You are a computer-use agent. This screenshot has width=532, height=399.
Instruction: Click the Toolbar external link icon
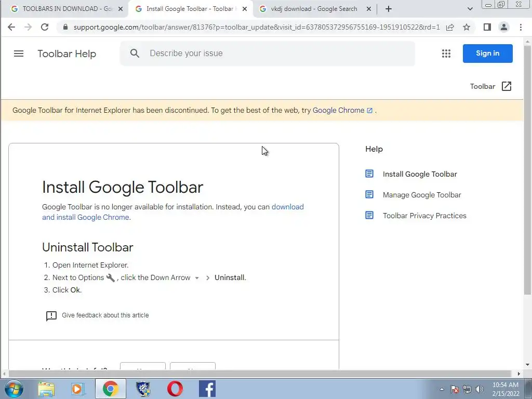(506, 86)
